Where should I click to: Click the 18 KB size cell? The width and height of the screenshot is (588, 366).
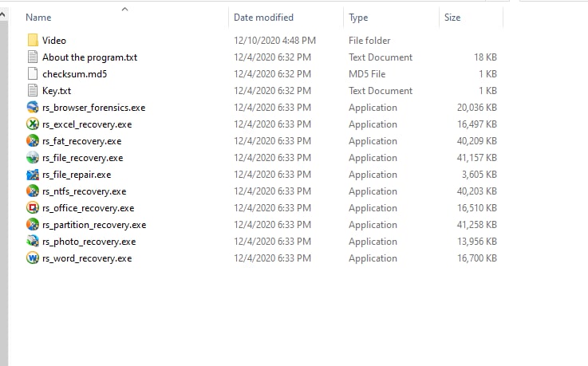(485, 57)
